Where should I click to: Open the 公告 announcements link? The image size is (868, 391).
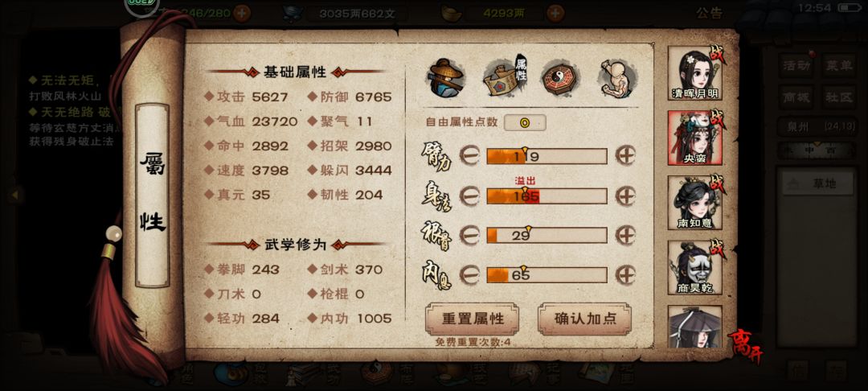tap(709, 13)
